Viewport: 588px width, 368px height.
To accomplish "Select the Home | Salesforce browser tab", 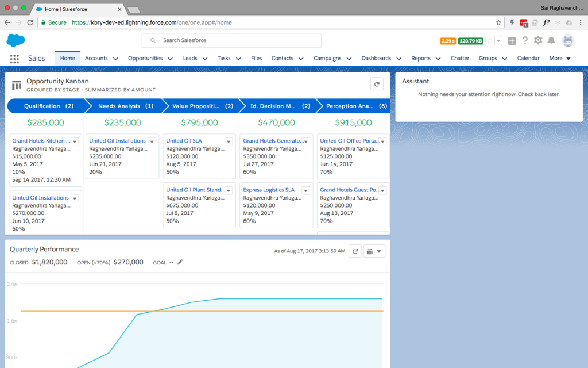I will click(x=78, y=9).
